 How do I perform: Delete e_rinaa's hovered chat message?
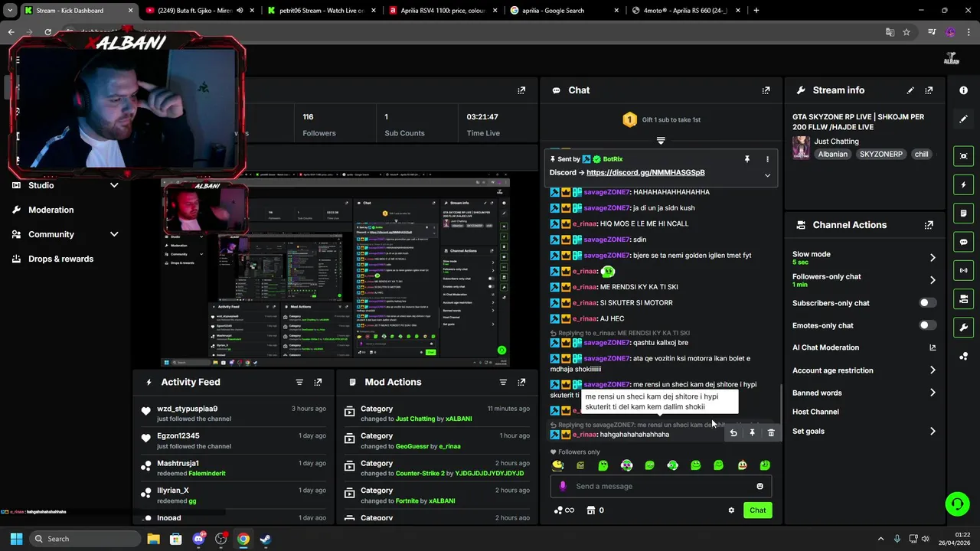(x=771, y=433)
